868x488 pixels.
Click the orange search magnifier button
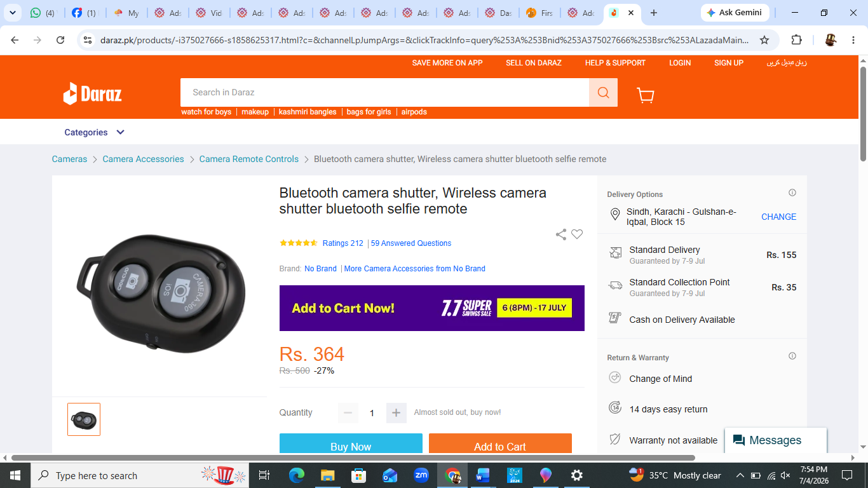(x=603, y=93)
